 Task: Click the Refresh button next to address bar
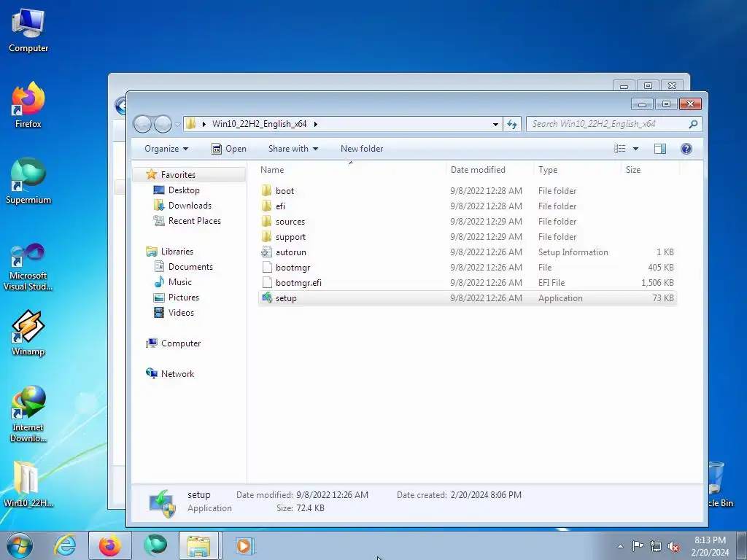point(512,124)
